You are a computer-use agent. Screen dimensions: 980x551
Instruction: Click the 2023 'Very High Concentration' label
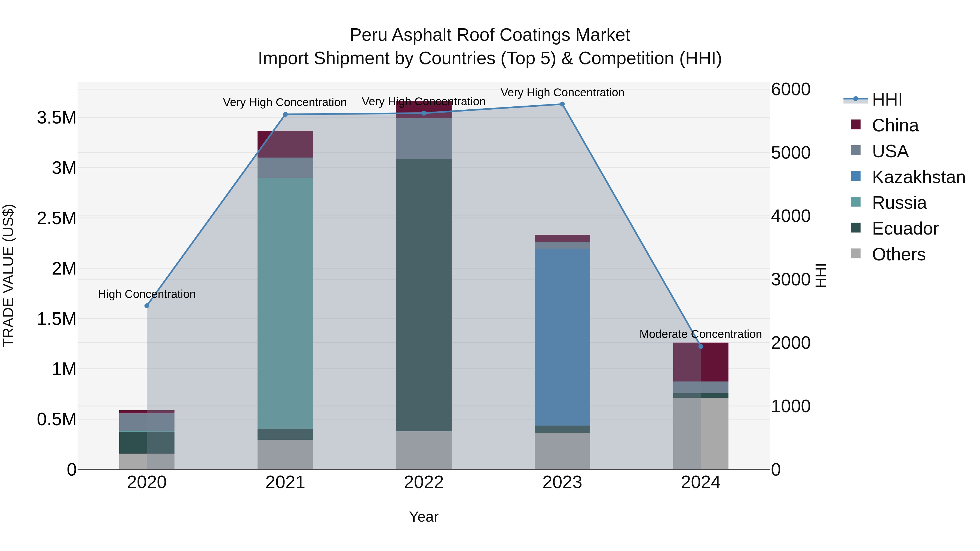[562, 93]
